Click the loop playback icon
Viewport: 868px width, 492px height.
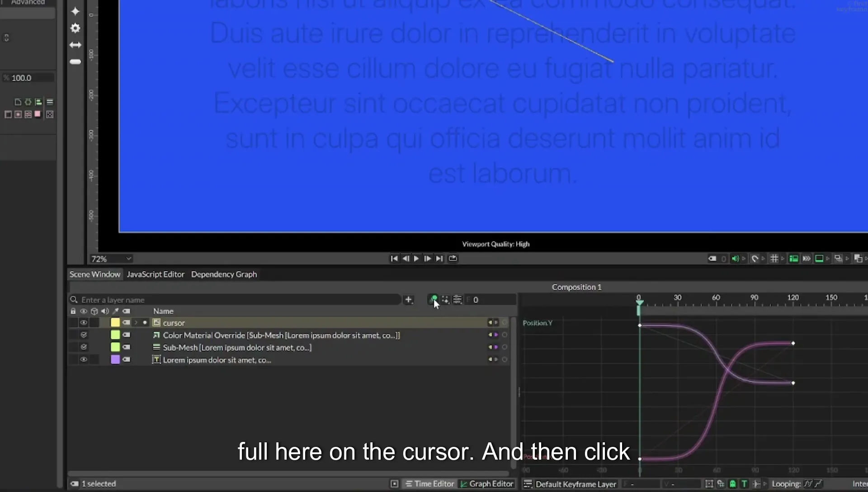(x=453, y=258)
